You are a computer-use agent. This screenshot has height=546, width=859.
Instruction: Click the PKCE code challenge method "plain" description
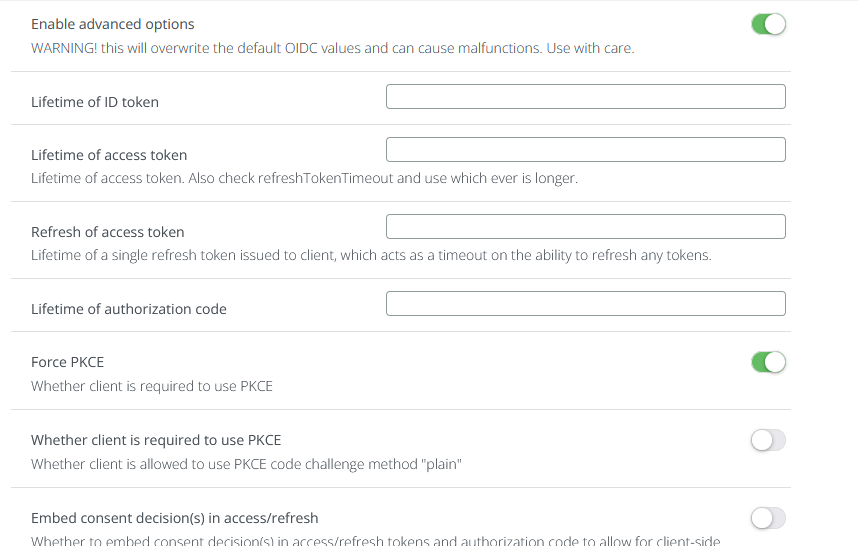click(245, 464)
